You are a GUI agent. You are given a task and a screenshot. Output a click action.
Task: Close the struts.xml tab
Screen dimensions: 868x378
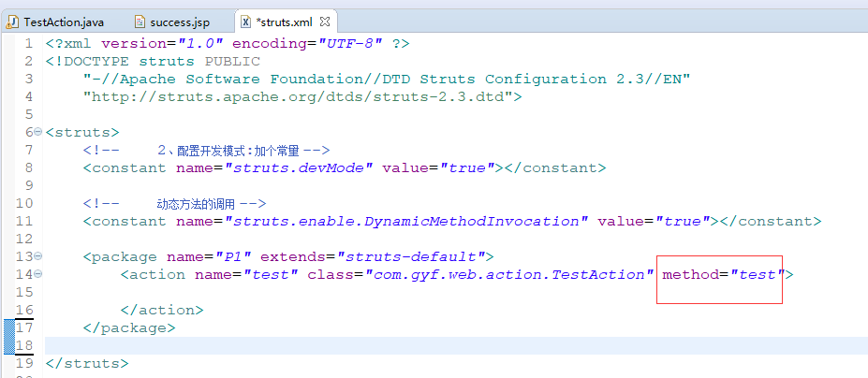(326, 22)
